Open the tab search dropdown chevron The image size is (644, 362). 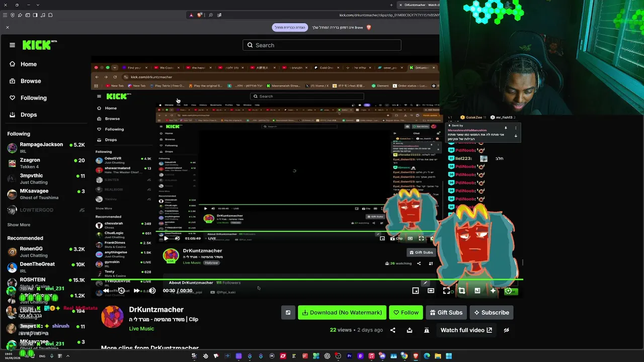tap(37, 5)
